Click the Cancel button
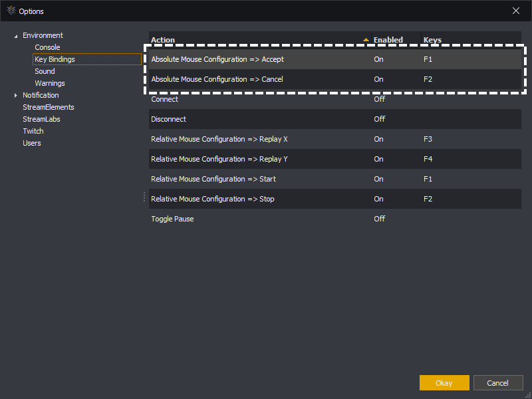The image size is (532, 399). click(x=497, y=383)
